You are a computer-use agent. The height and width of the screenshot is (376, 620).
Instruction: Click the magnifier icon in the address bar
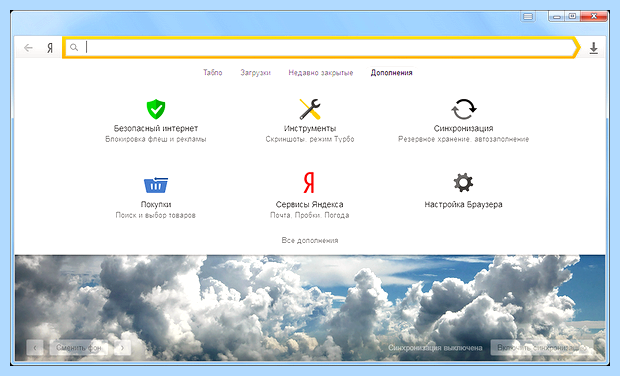tap(74, 47)
